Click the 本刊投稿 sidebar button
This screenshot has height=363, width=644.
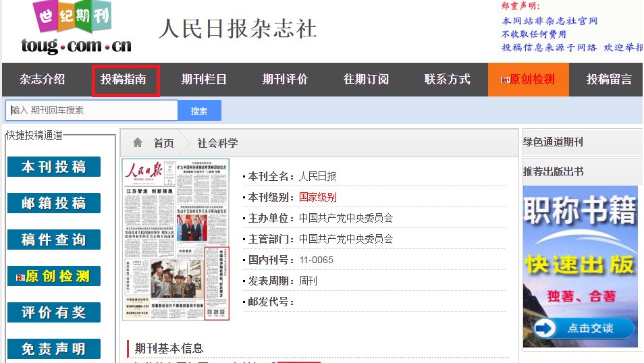pyautogui.click(x=54, y=167)
